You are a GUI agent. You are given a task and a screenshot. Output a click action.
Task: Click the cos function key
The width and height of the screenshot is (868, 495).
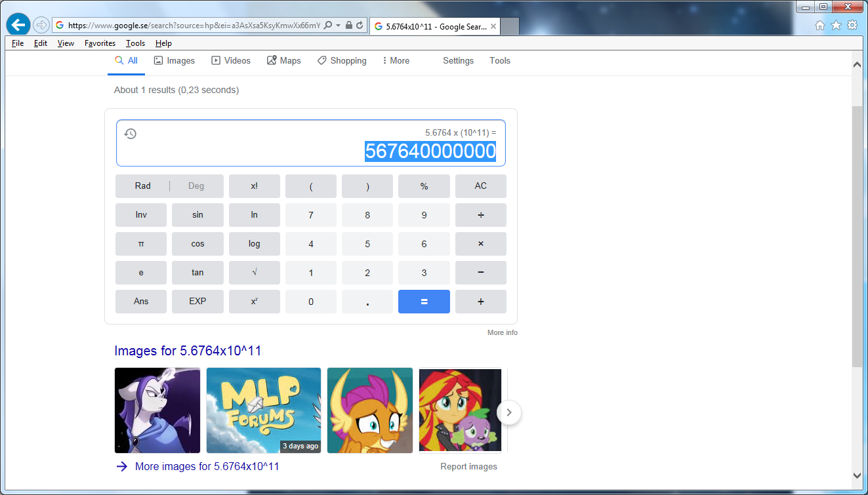pyautogui.click(x=197, y=244)
